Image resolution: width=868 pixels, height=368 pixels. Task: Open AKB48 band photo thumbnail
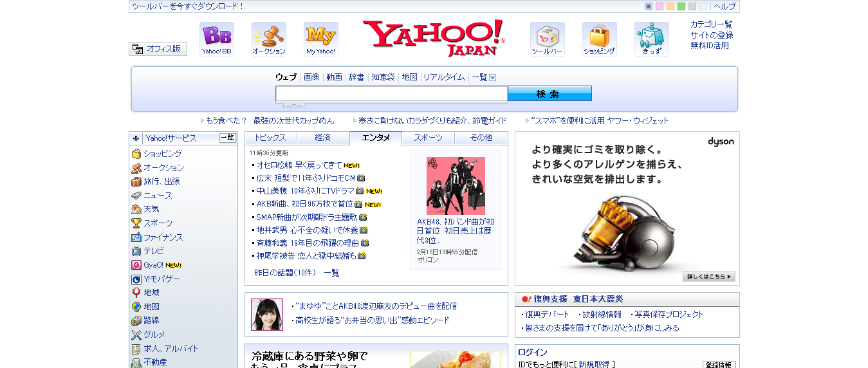(x=456, y=186)
